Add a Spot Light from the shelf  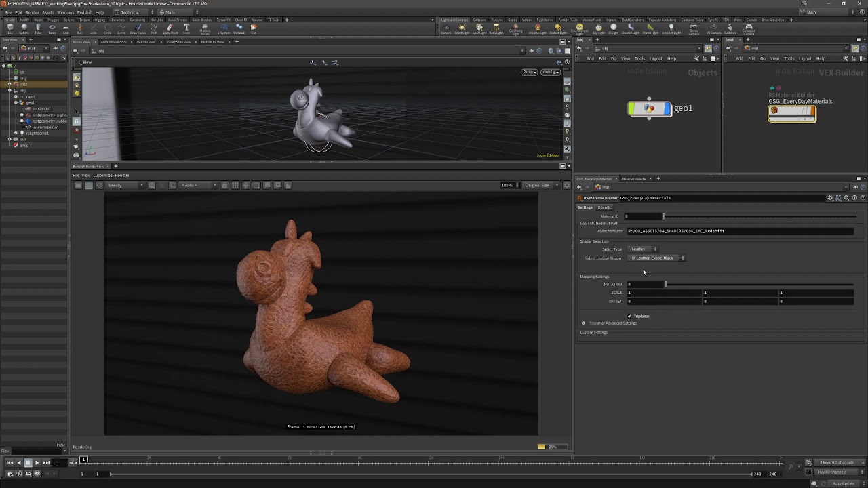coord(479,29)
